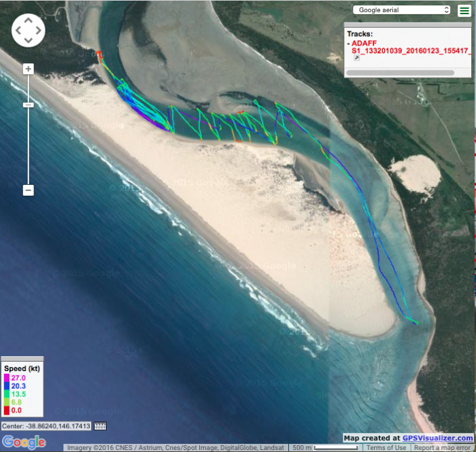Click the Tracks panel horizontal scrollbar
Viewport: 476px width, 452px height.
(x=401, y=72)
